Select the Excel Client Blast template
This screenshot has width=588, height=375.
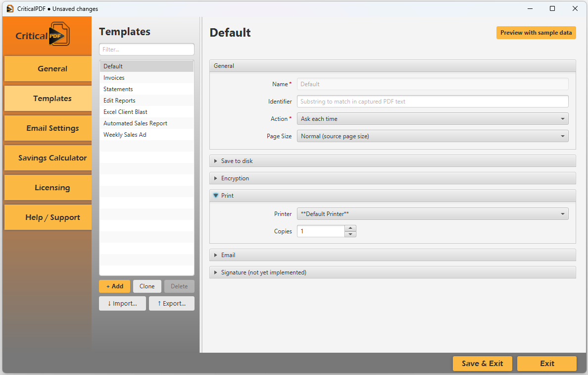[x=147, y=112]
